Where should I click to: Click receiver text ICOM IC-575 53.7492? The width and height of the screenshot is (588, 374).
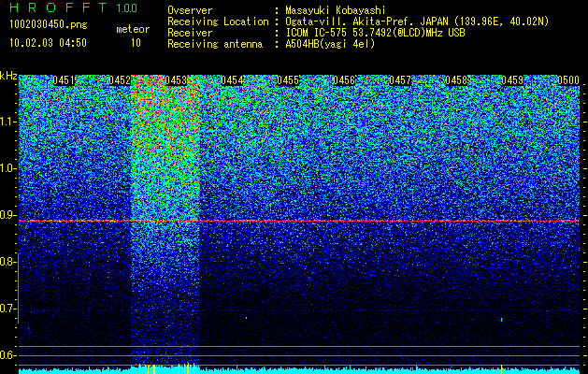coord(375,33)
